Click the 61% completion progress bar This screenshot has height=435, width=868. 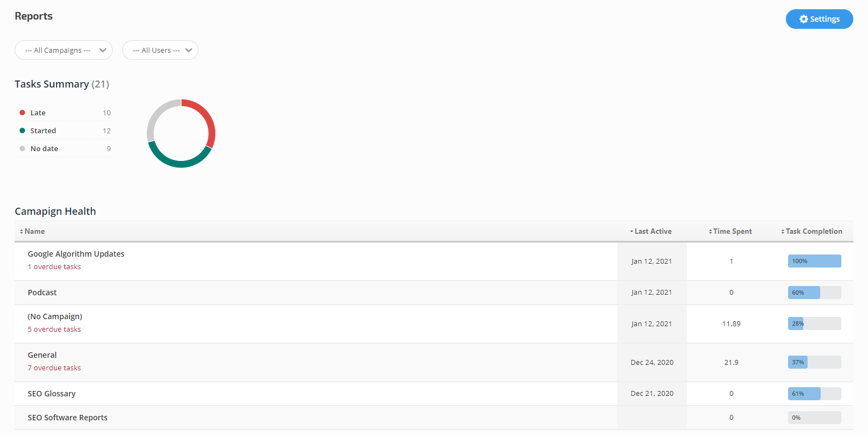(814, 394)
